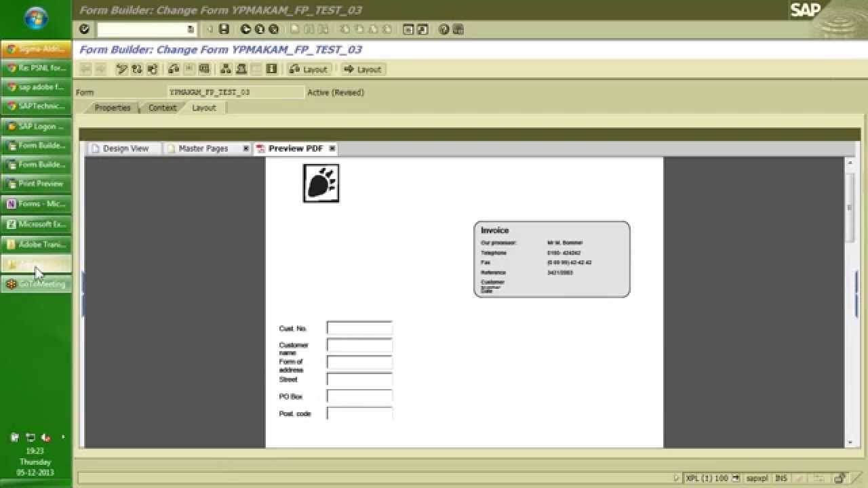Click the Post. code input box
The image size is (868, 488).
tap(359, 413)
